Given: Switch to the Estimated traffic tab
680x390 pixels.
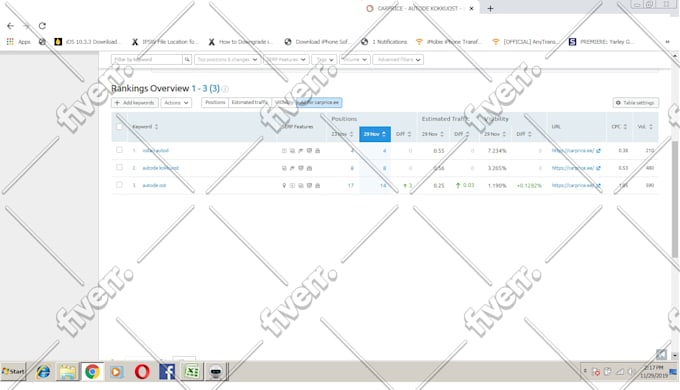Looking at the screenshot, I should (x=250, y=102).
